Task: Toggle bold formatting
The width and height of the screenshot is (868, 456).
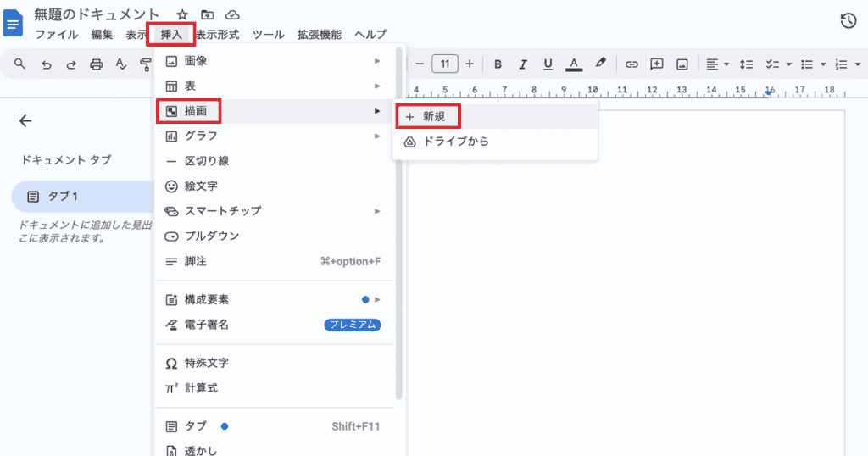Action: (x=498, y=64)
